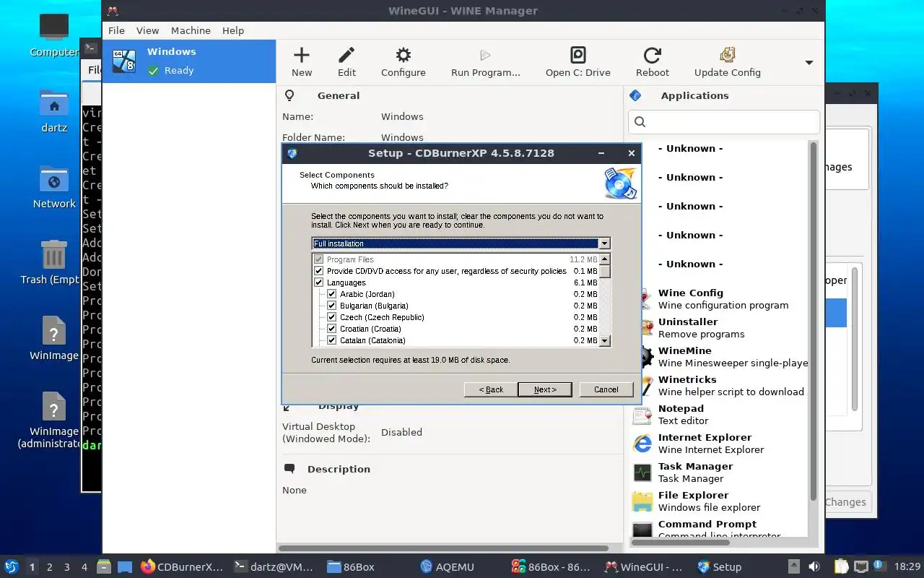Click the taskbar clock 18:29

907,567
